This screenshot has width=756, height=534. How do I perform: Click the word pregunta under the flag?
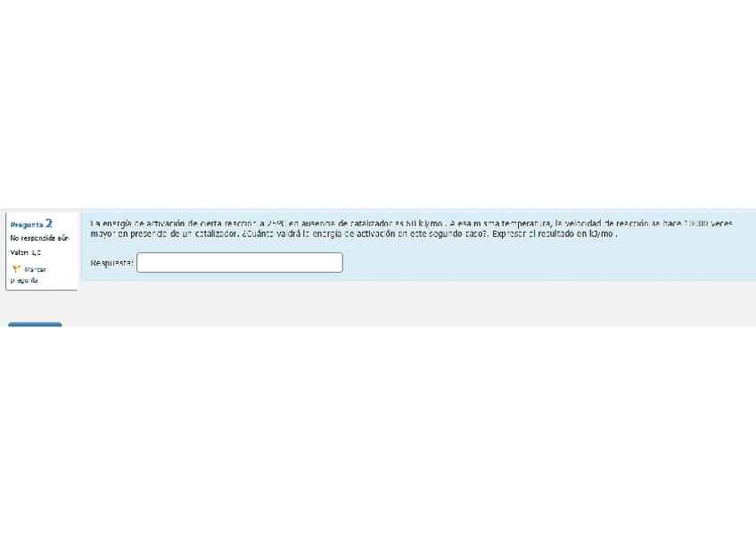(x=24, y=280)
